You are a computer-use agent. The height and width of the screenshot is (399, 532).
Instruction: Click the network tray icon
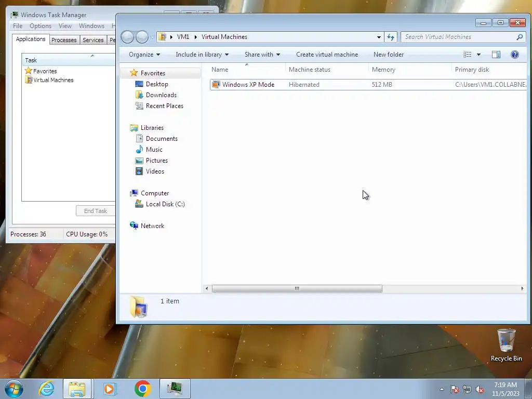[467, 389]
